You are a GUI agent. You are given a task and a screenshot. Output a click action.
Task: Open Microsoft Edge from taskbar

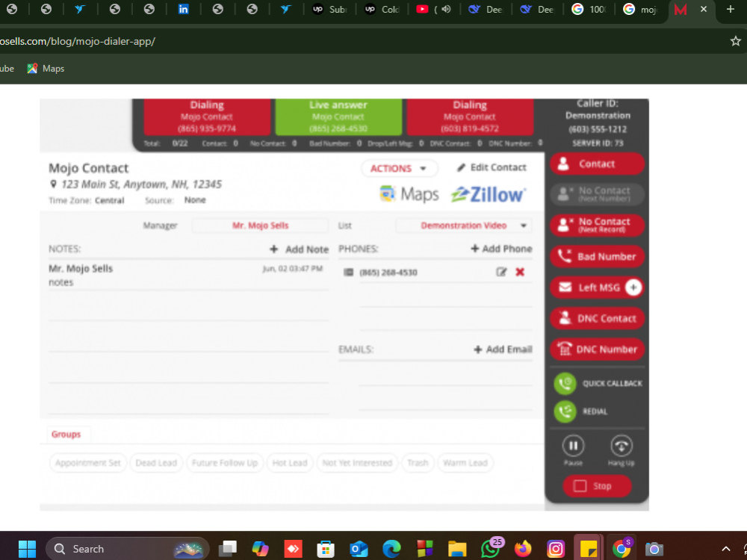391,549
